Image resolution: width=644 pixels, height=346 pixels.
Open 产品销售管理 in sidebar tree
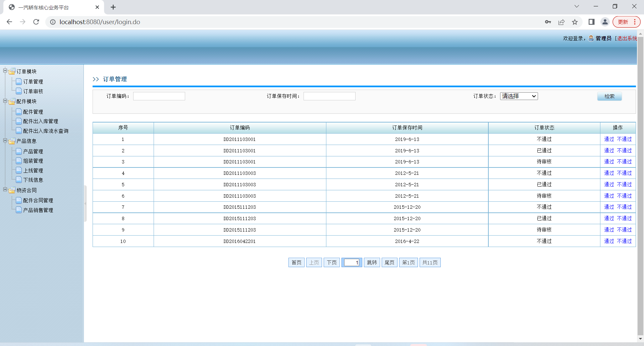pos(38,210)
